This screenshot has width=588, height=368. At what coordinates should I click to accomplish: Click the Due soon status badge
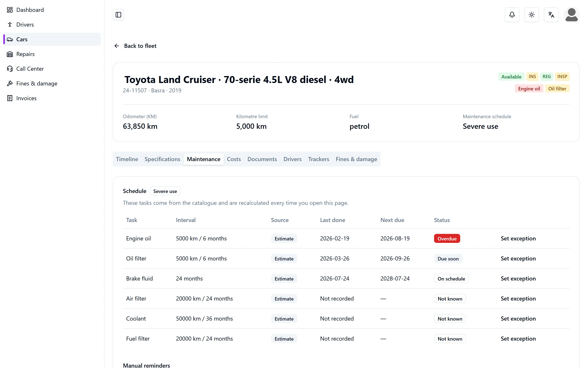pos(448,258)
